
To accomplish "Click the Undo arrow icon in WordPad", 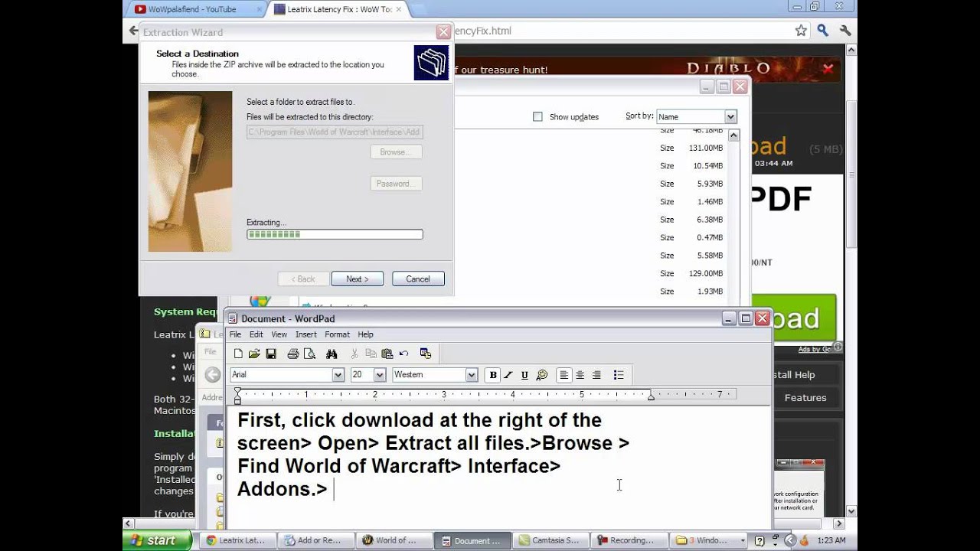I will point(403,354).
